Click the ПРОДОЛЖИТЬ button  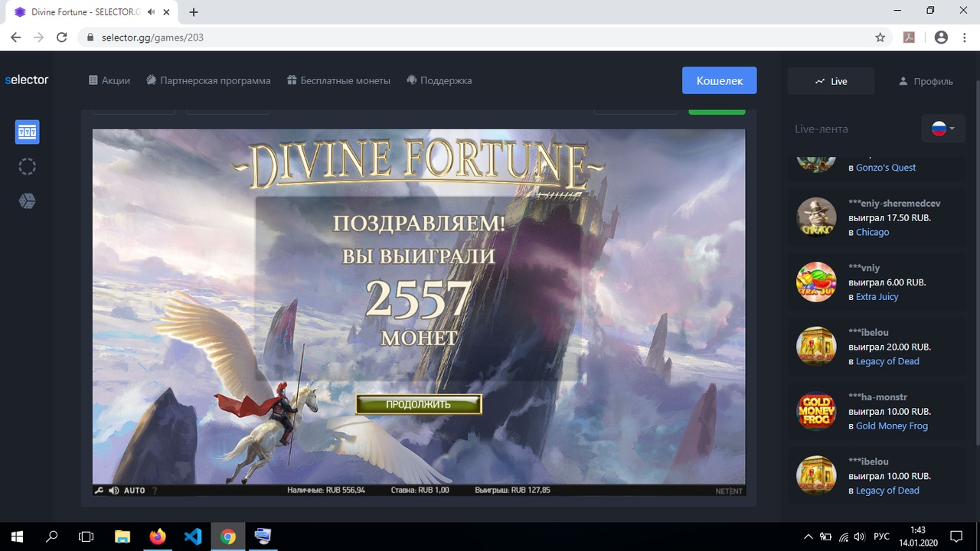[418, 404]
